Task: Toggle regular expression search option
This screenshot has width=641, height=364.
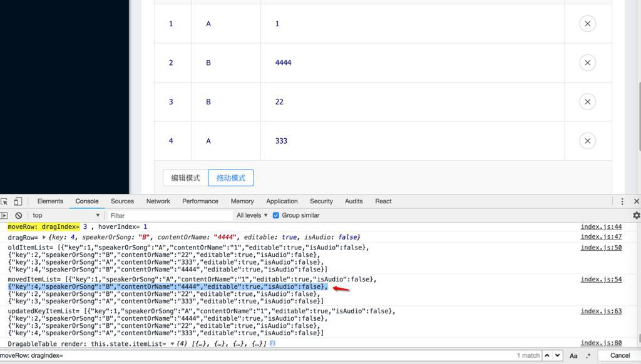Action: click(588, 355)
